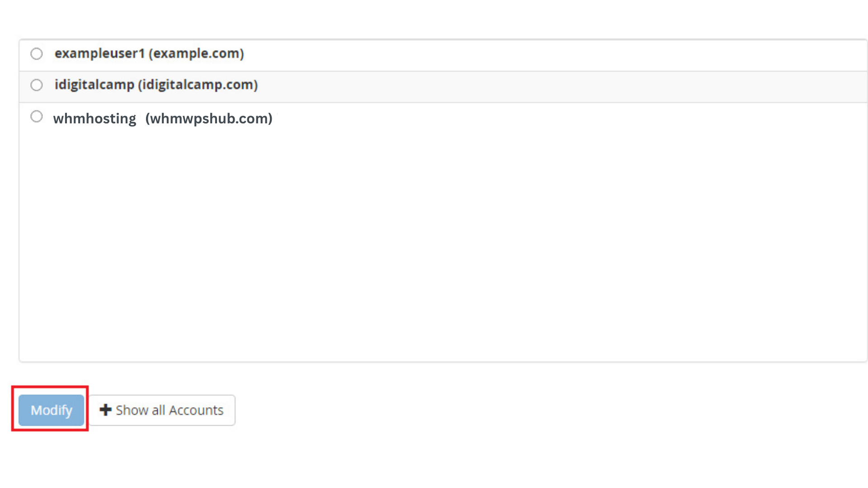Viewport: 868px width, 488px height.
Task: Click the word "Accounts" in the button
Action: (x=196, y=410)
